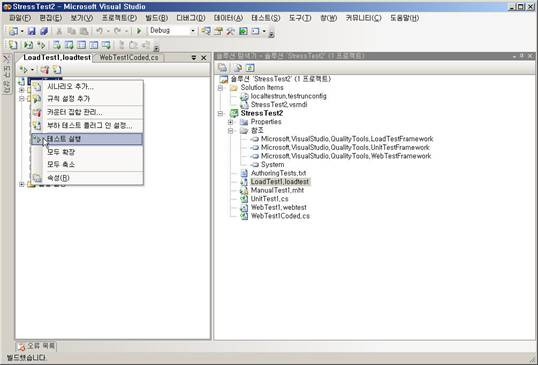The image size is (538, 365).
Task: Collapse the StressTest2 project node
Action: coord(221,114)
